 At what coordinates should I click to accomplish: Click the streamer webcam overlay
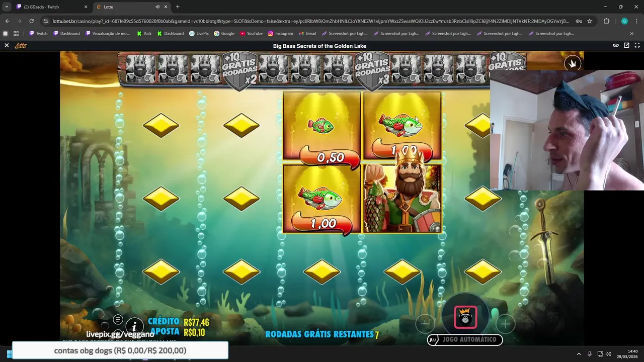point(567,130)
